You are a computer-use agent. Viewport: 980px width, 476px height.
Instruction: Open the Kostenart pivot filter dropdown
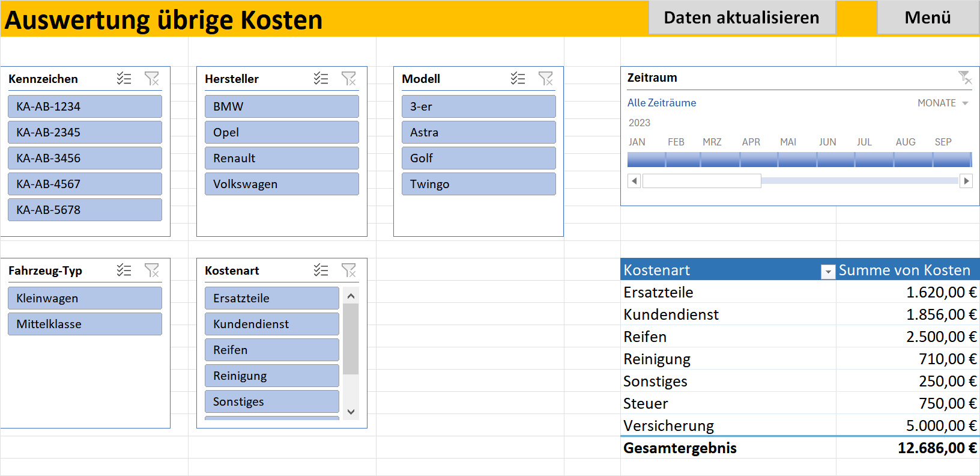coord(828,272)
